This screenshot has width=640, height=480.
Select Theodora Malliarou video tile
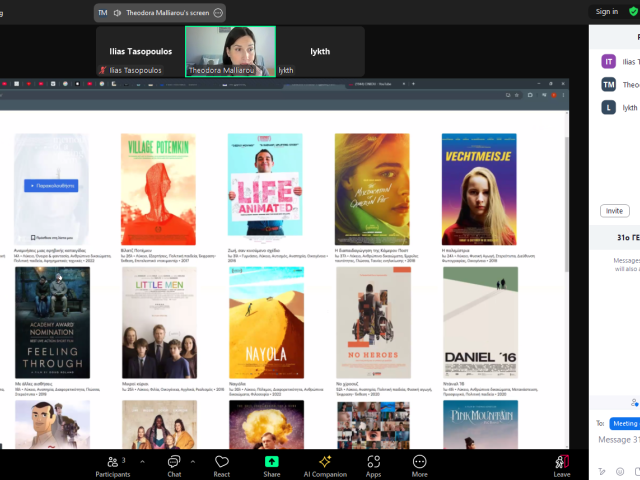tap(230, 51)
